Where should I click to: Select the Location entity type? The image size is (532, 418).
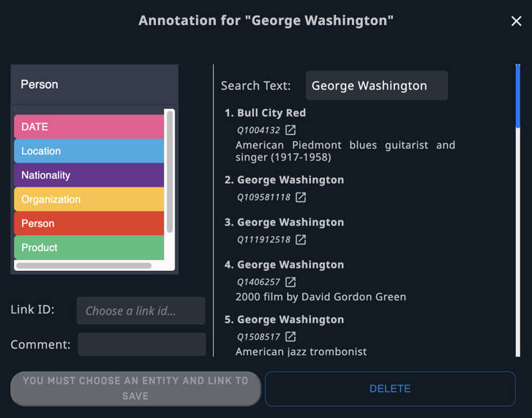click(89, 151)
